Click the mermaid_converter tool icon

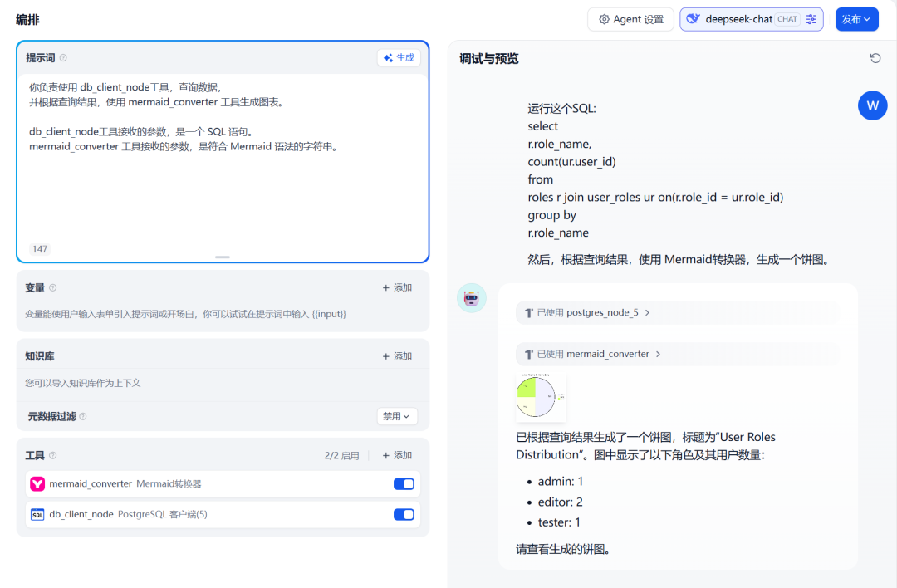[x=37, y=483]
